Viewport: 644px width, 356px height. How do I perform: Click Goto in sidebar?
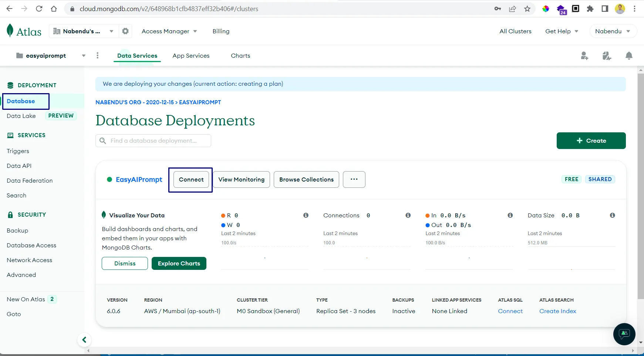click(14, 314)
